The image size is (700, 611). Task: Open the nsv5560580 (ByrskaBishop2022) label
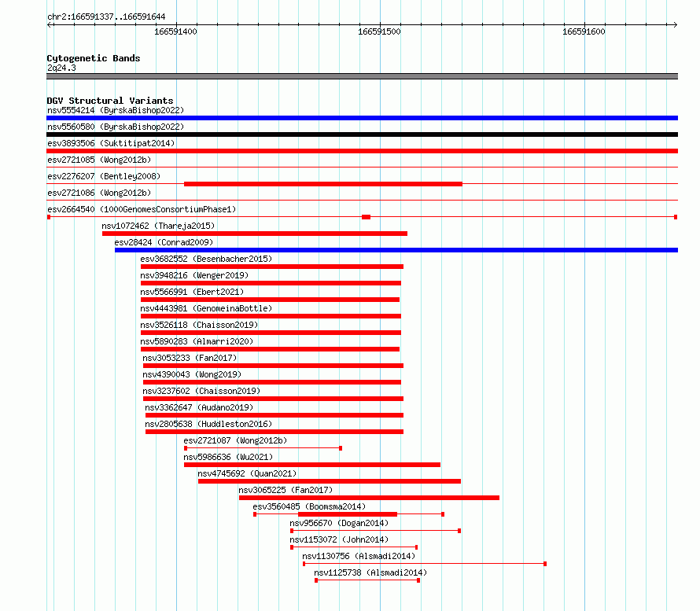pyautogui.click(x=116, y=127)
